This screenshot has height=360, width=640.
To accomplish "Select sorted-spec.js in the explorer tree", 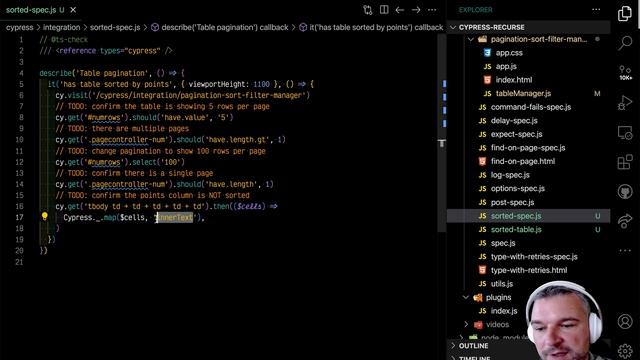I will click(x=529, y=216).
